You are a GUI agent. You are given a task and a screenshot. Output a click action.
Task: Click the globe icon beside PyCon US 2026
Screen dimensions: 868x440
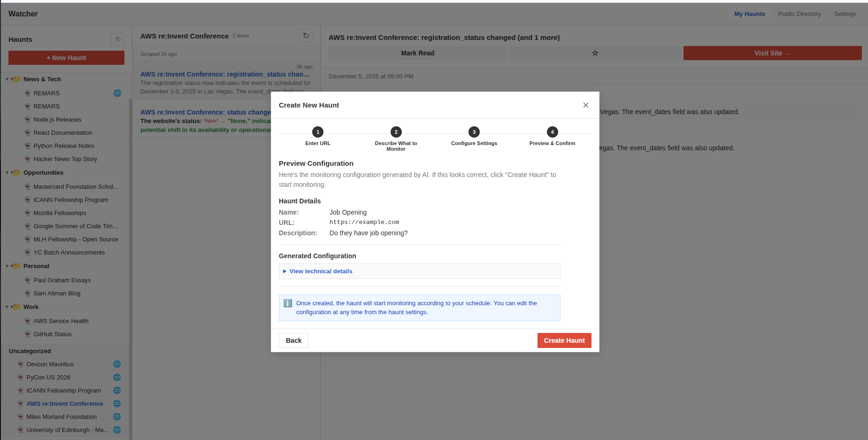pos(117,377)
